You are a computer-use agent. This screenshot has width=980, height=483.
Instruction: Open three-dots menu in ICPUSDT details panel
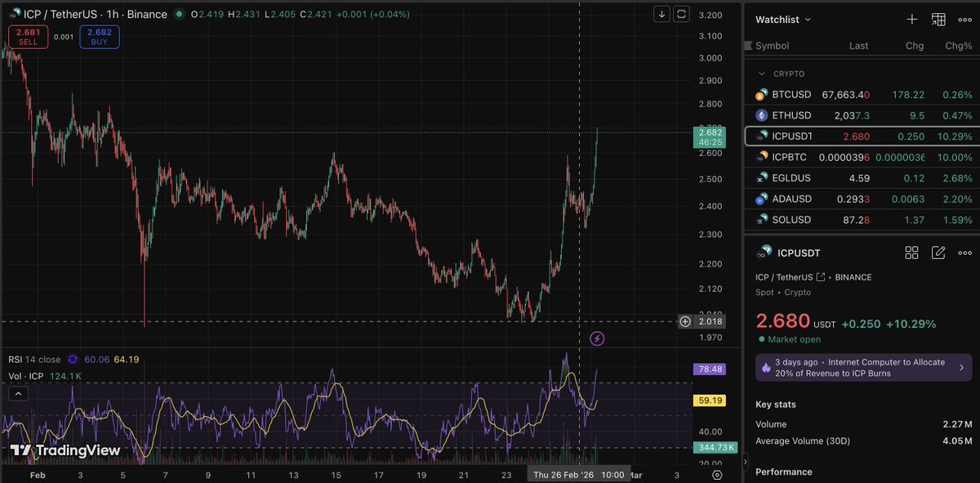pos(964,253)
